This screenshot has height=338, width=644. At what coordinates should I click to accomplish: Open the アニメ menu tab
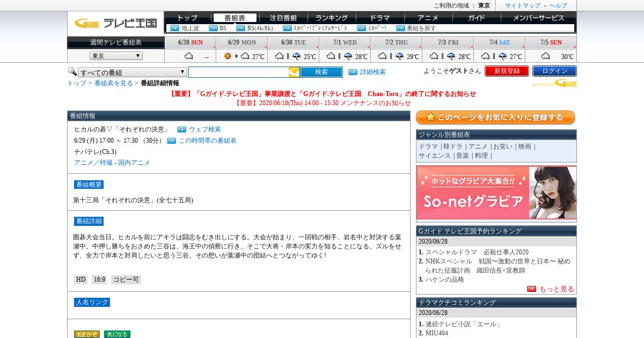[428, 18]
